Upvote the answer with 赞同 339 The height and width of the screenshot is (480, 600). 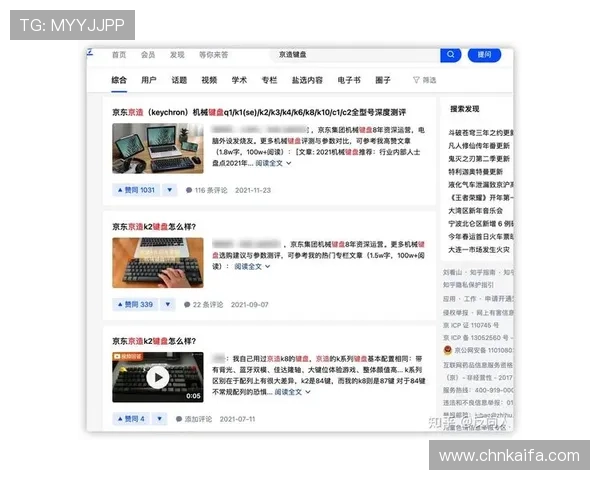point(135,304)
